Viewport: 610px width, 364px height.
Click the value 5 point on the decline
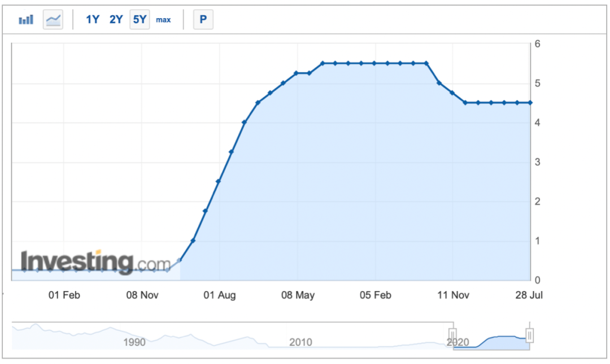tap(439, 83)
